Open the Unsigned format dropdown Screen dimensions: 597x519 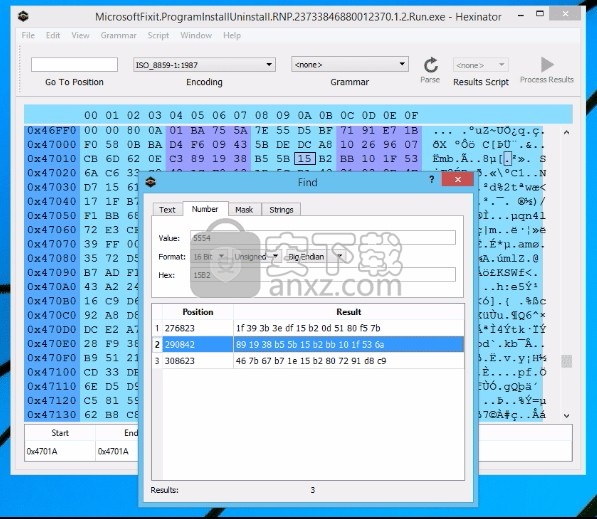pos(256,257)
